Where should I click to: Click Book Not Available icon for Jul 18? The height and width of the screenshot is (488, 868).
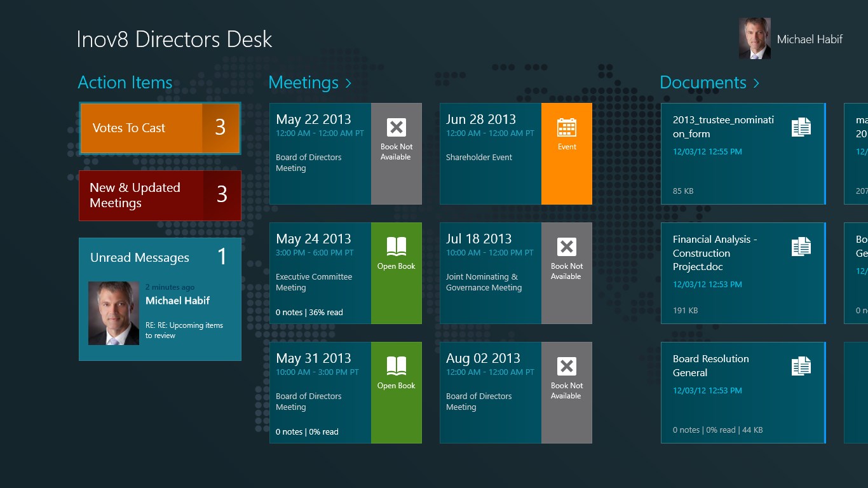[x=566, y=247]
